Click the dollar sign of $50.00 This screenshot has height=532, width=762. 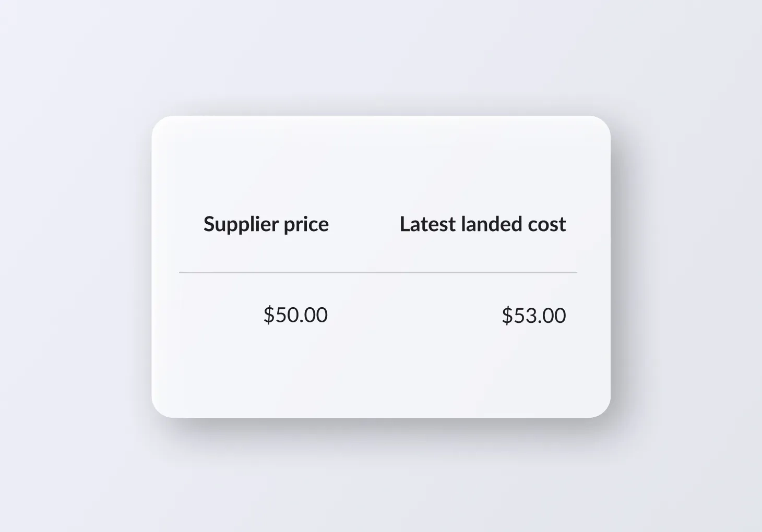pos(269,315)
